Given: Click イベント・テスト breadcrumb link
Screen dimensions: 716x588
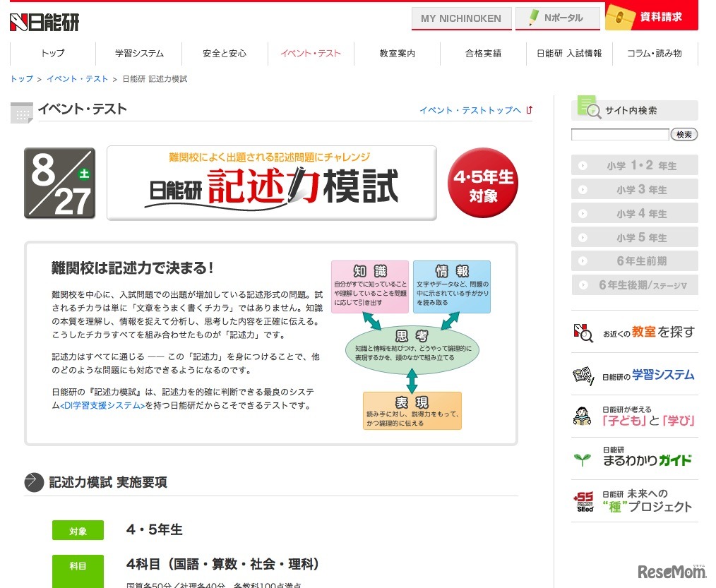Looking at the screenshot, I should (77, 79).
